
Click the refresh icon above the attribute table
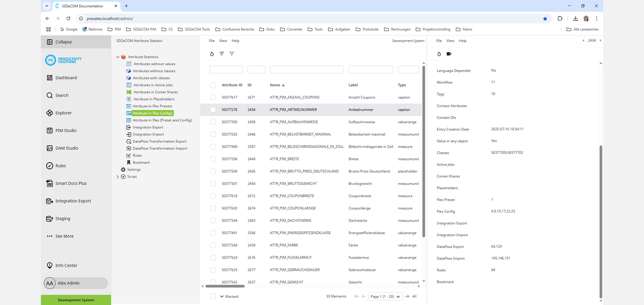coord(212,54)
